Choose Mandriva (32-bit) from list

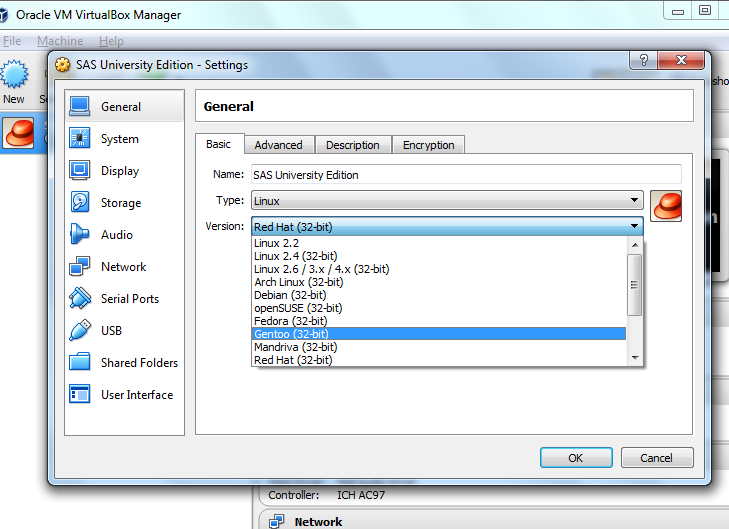point(438,347)
